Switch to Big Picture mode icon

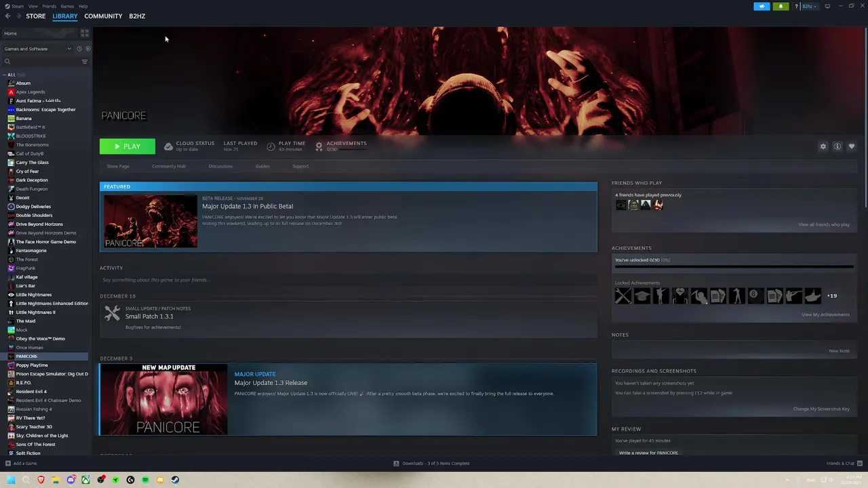pos(827,6)
